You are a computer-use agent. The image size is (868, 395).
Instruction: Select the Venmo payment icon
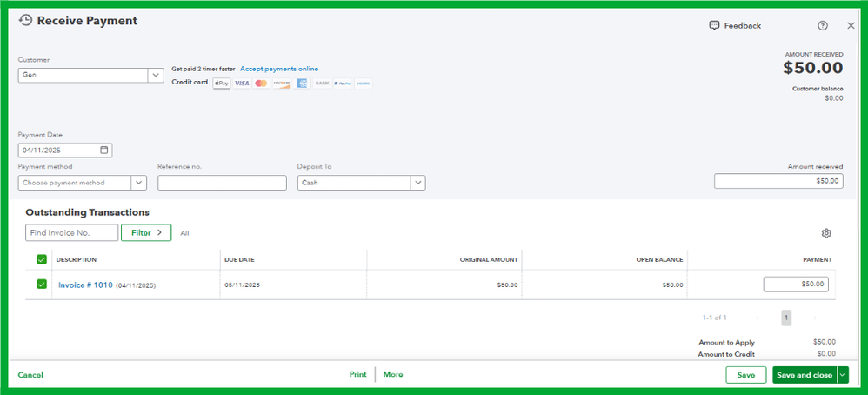364,84
